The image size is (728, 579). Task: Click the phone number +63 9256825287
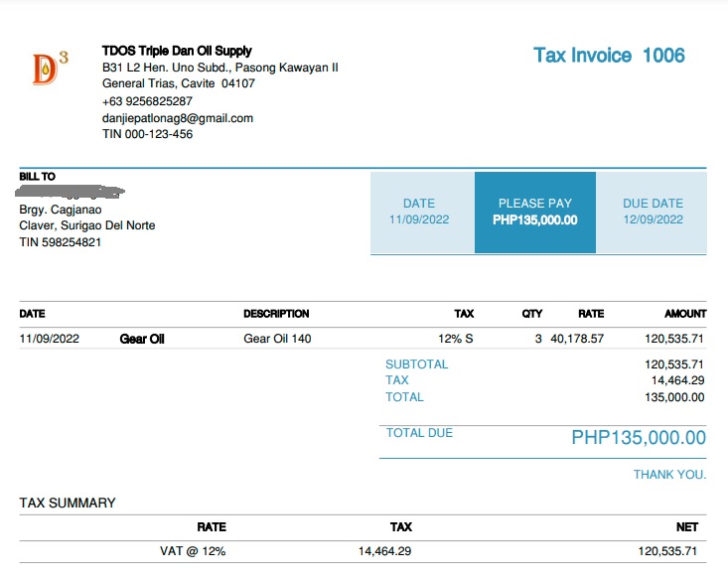[147, 101]
